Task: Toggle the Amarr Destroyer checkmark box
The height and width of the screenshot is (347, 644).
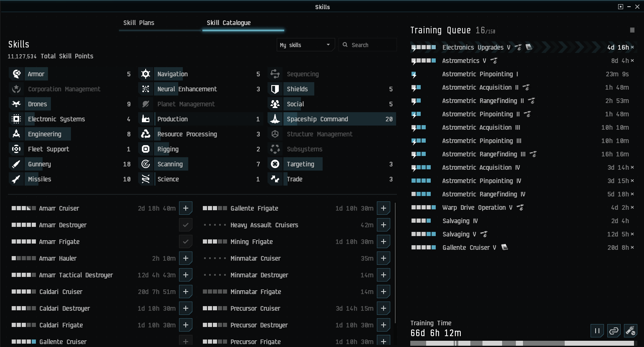Action: point(186,225)
